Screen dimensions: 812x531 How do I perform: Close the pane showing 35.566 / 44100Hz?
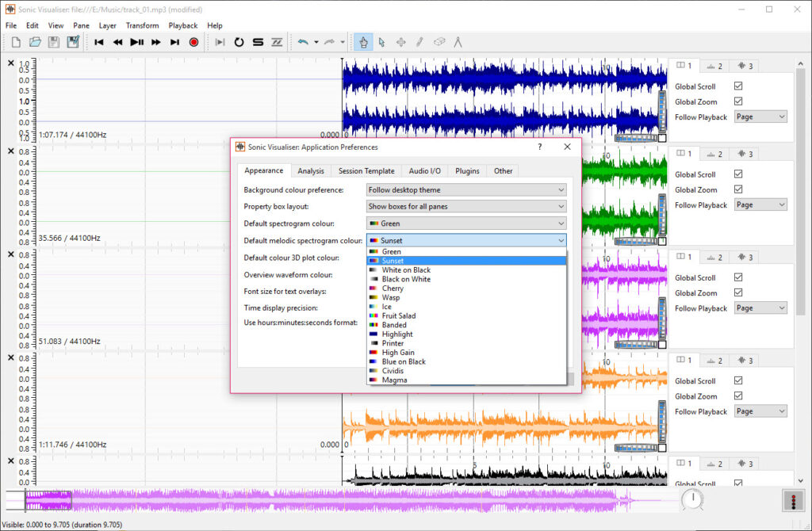pyautogui.click(x=11, y=151)
